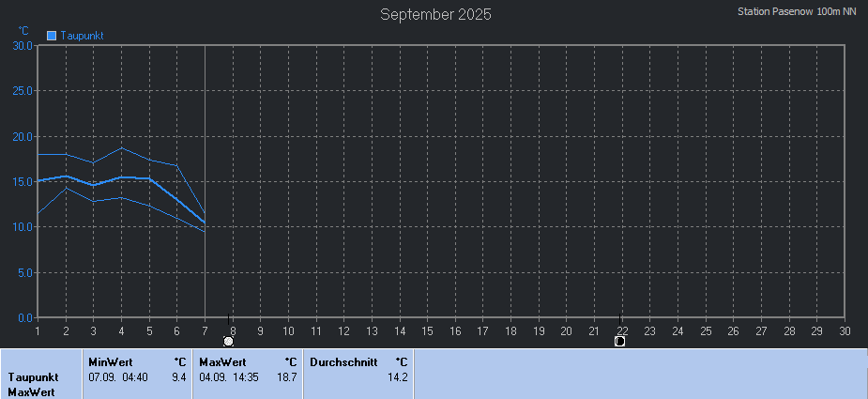Click the day 15 label on the x-axis
The height and width of the screenshot is (399, 868).
427,330
